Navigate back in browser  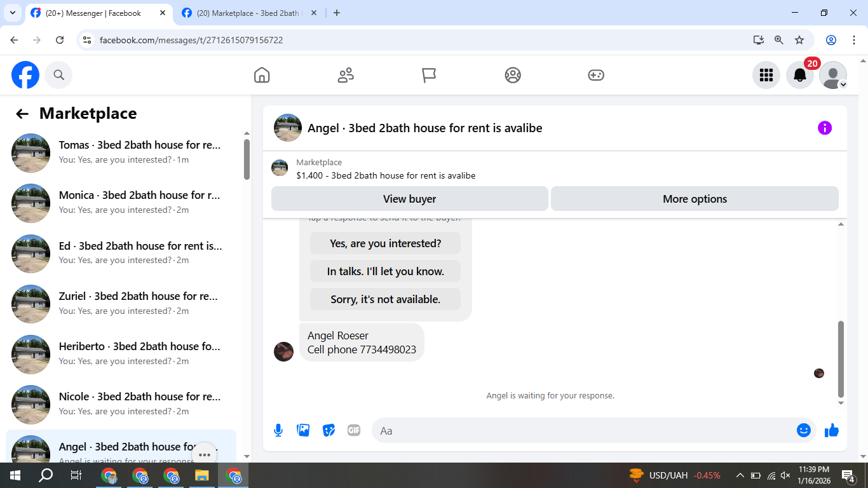point(14,40)
